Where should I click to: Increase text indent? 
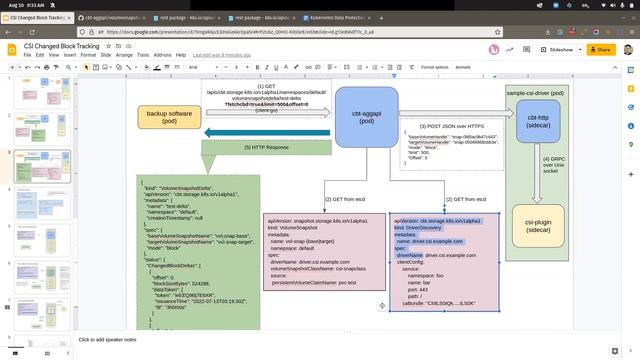(399, 67)
